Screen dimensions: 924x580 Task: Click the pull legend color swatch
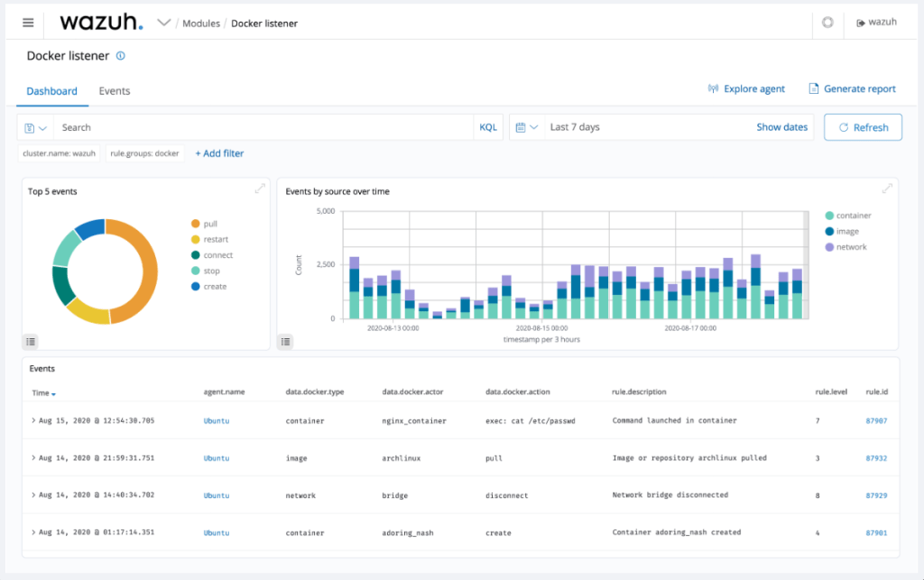click(195, 224)
